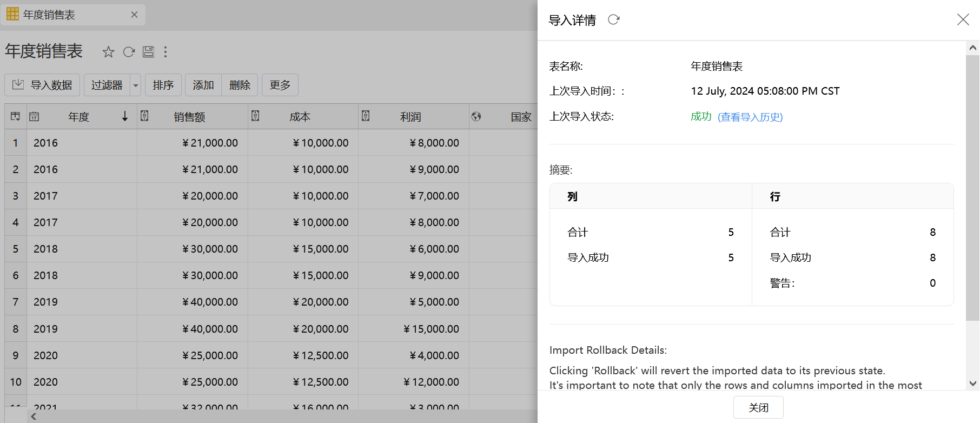Close the 年度销售表 tab
Image resolution: width=980 pixels, height=423 pixels.
(x=134, y=15)
